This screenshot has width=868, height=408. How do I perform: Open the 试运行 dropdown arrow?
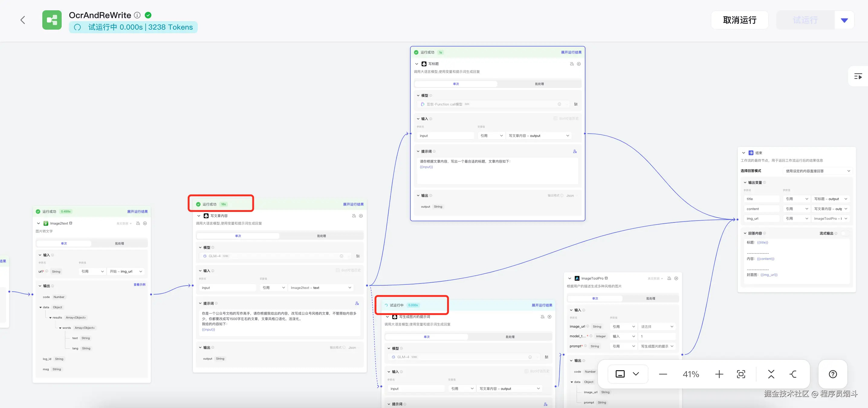tap(844, 20)
